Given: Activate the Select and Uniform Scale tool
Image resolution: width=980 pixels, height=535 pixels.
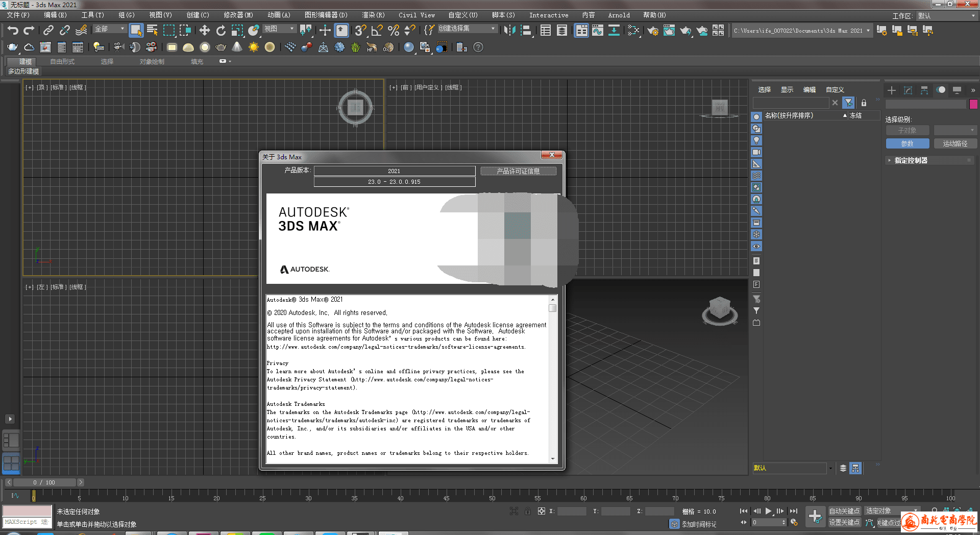Looking at the screenshot, I should point(237,31).
